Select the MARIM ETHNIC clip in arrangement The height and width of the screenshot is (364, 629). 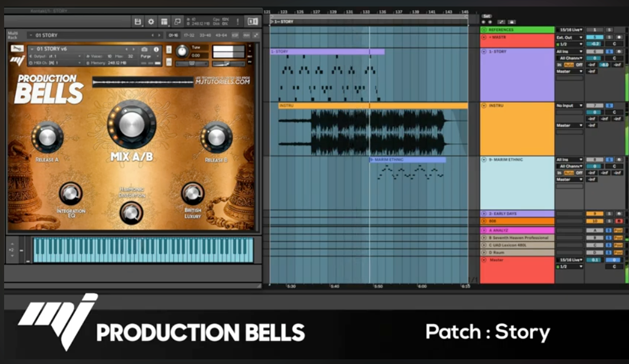tap(407, 160)
